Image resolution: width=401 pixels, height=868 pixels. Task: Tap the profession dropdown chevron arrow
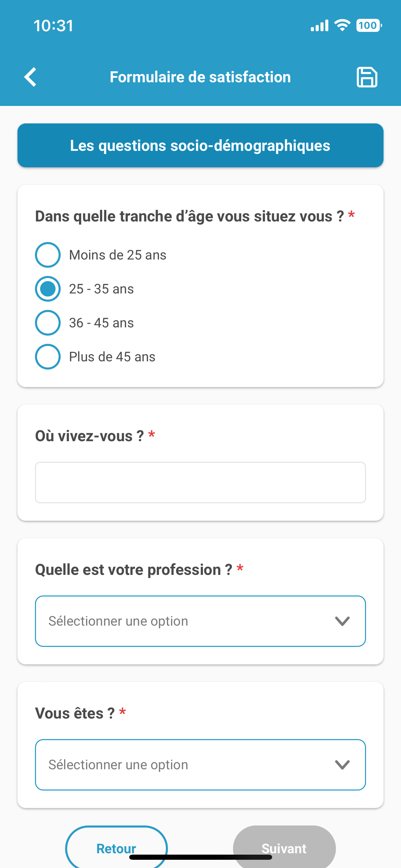tap(342, 621)
